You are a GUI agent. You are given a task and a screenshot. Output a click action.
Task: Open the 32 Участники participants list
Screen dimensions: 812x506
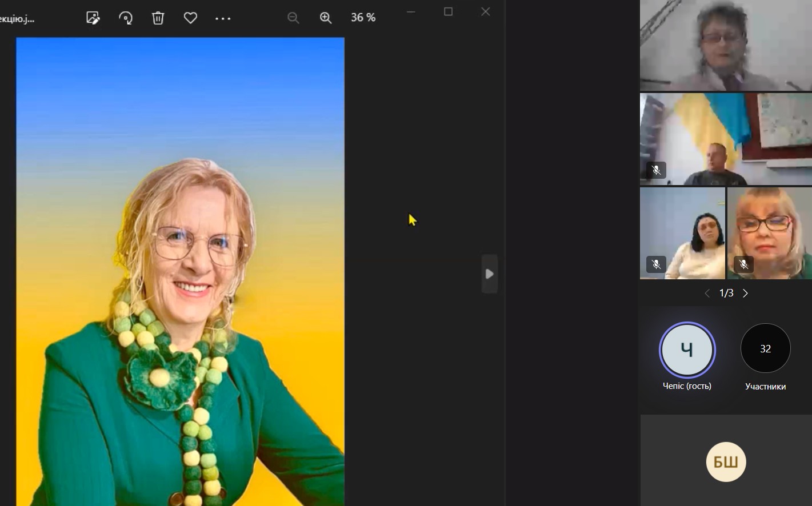(765, 348)
